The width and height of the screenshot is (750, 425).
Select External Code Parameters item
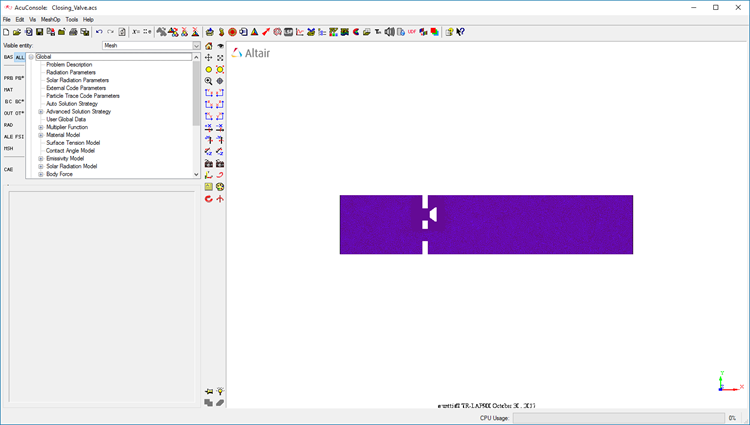pos(76,88)
